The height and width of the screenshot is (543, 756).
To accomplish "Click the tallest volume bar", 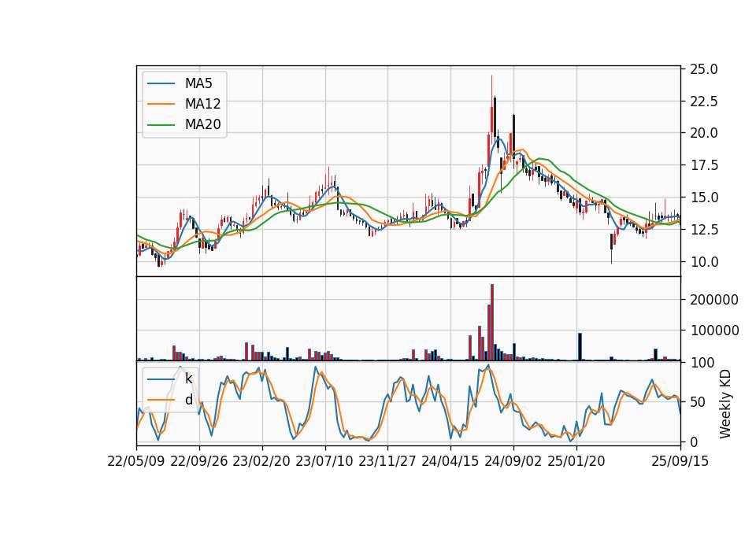I will click(x=491, y=323).
